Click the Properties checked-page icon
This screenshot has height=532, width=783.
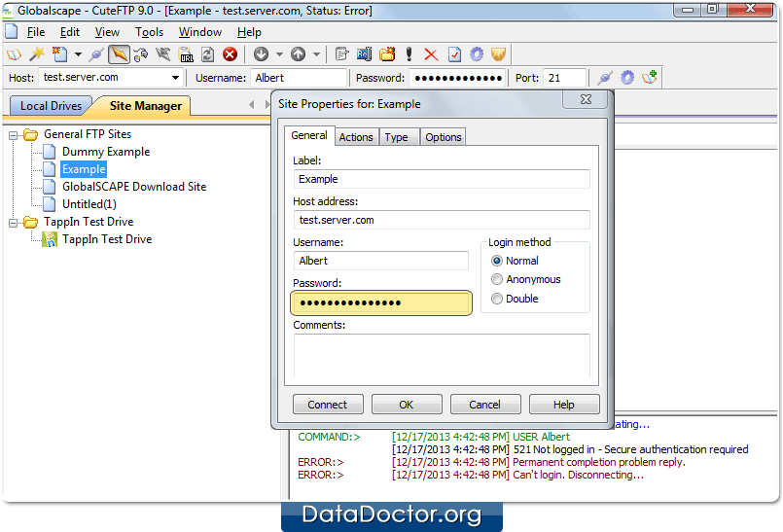point(454,53)
